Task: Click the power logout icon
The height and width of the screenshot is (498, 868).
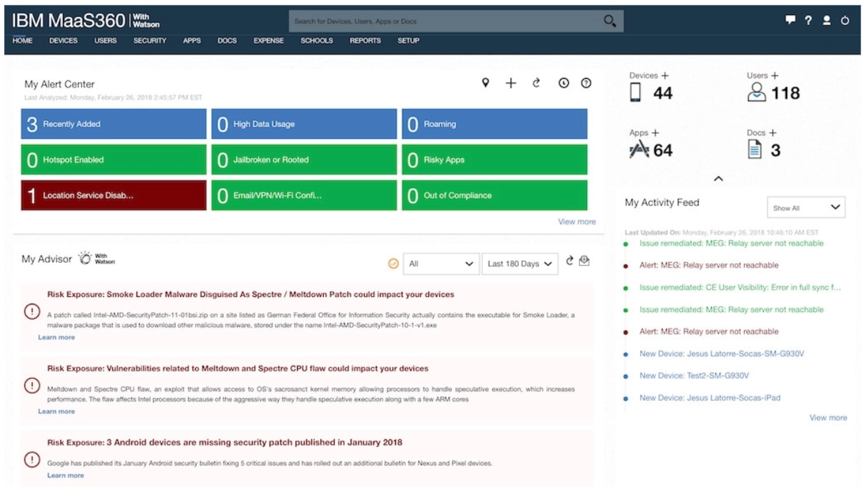Action: click(x=845, y=21)
